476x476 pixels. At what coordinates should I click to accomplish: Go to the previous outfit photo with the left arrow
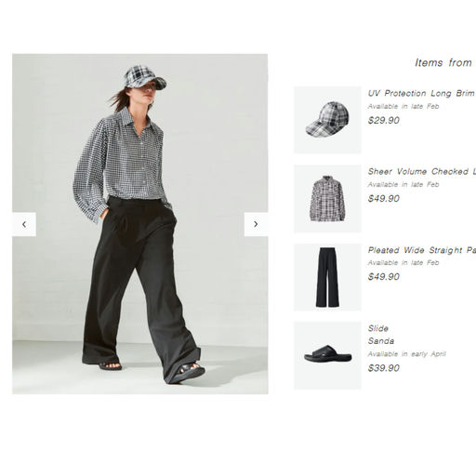(24, 224)
